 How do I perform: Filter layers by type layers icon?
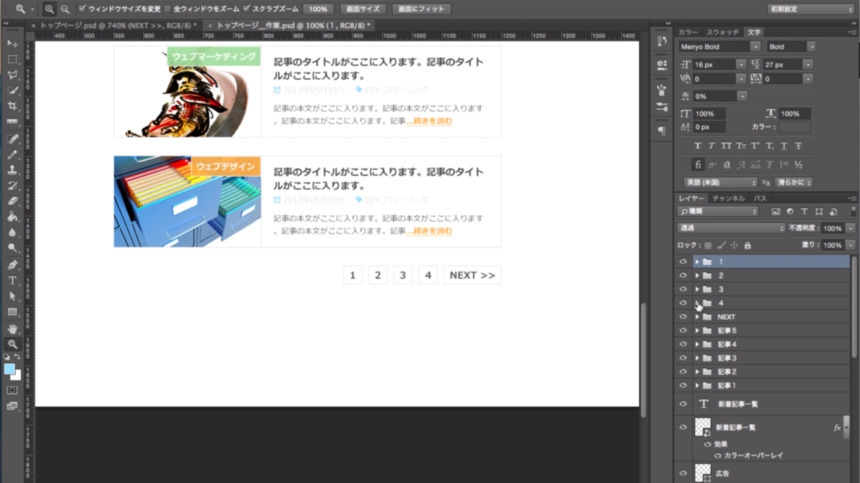(x=804, y=212)
